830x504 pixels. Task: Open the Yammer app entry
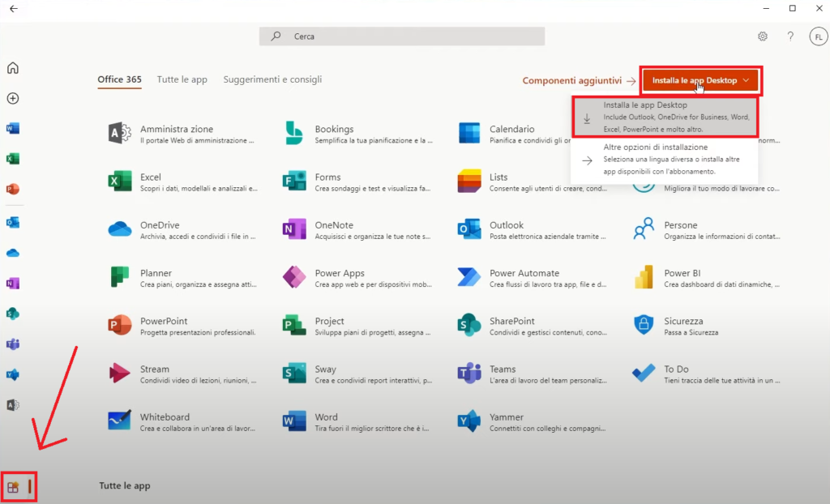(x=532, y=422)
